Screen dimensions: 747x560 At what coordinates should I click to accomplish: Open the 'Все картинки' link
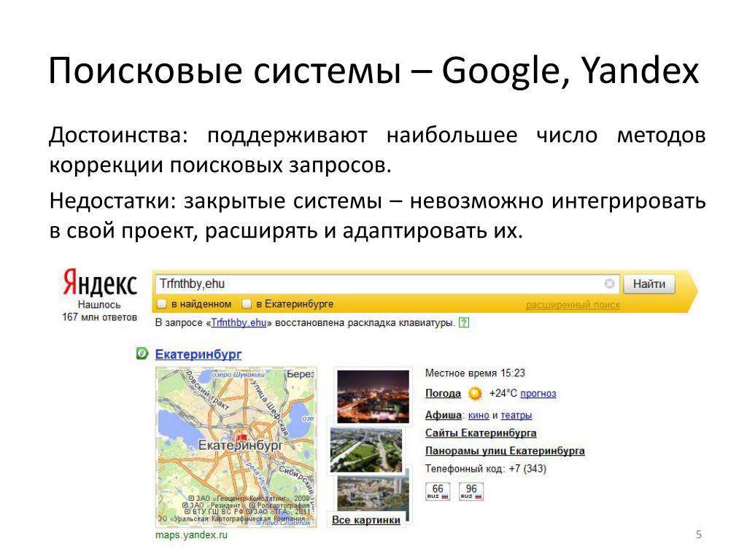[x=366, y=519]
